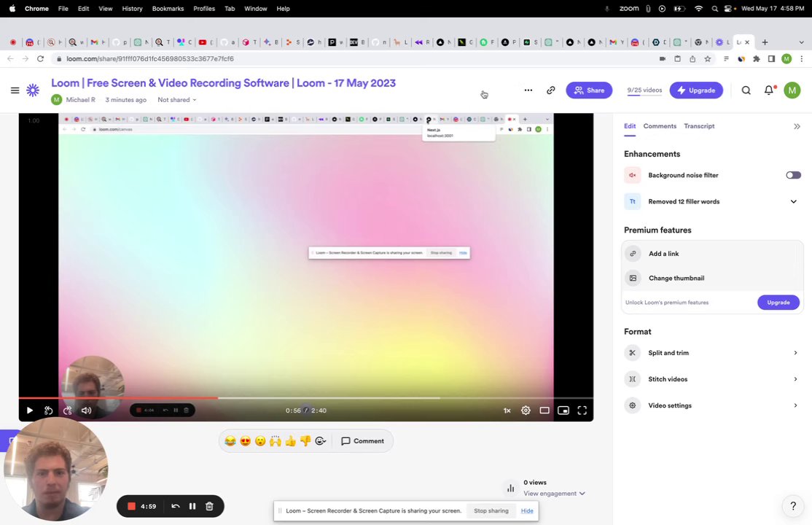This screenshot has height=525, width=812.
Task: React with thumbs up emoji
Action: pos(290,441)
